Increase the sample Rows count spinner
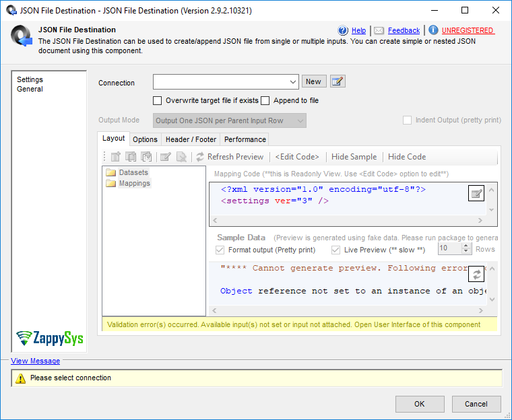This screenshot has height=420, width=512. click(x=466, y=246)
